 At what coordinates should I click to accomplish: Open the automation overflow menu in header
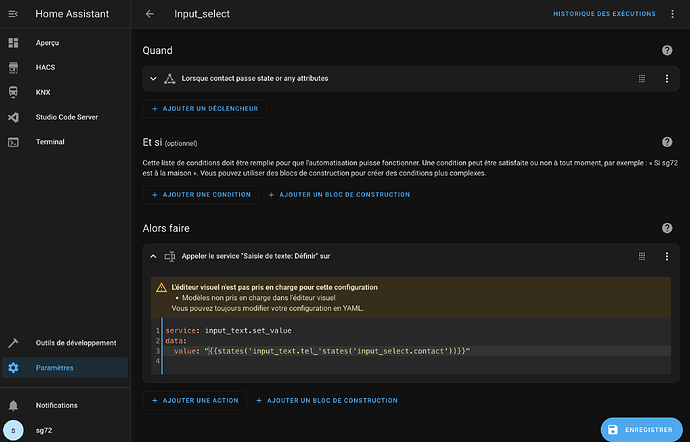click(x=672, y=14)
